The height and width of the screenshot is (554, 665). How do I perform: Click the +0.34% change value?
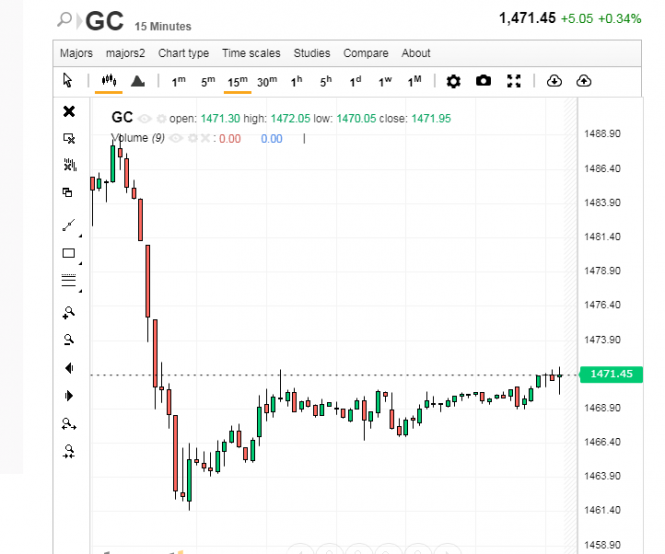620,19
